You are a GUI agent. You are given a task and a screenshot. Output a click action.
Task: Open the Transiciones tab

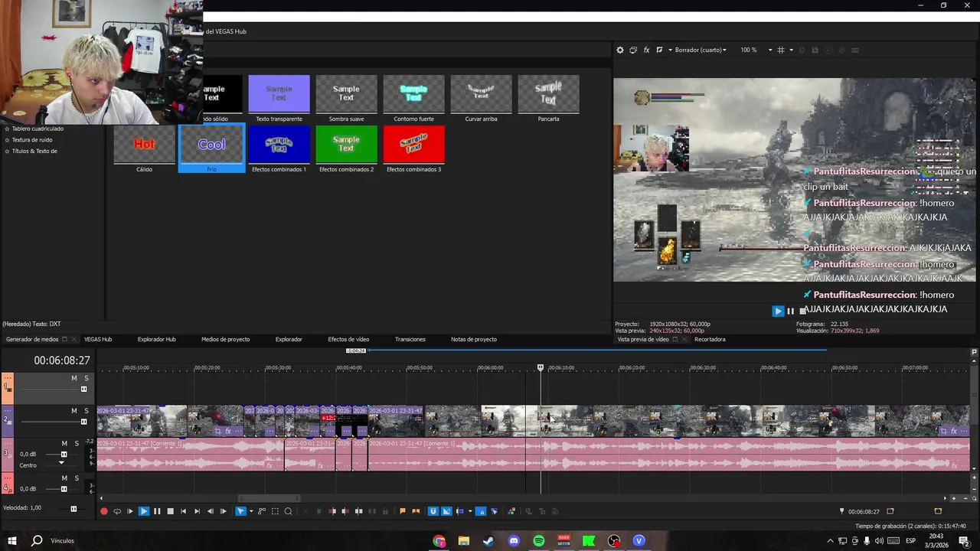coord(410,339)
